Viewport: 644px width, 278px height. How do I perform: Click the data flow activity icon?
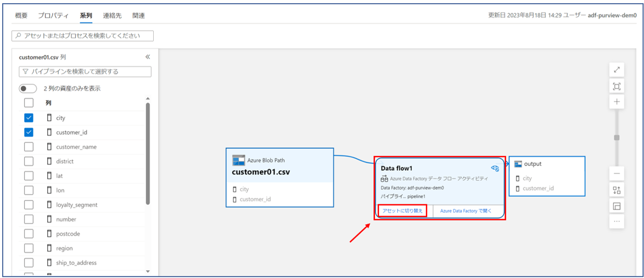click(384, 179)
